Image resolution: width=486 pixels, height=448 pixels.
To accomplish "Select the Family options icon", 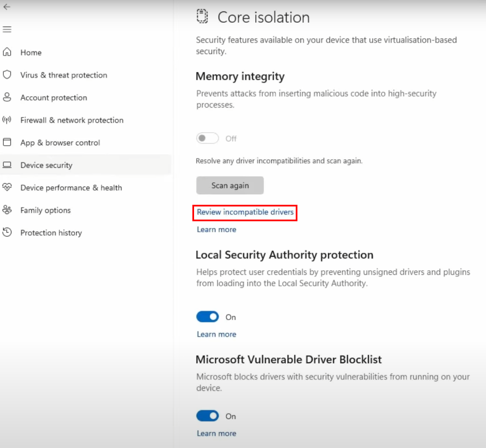I will click(x=7, y=210).
